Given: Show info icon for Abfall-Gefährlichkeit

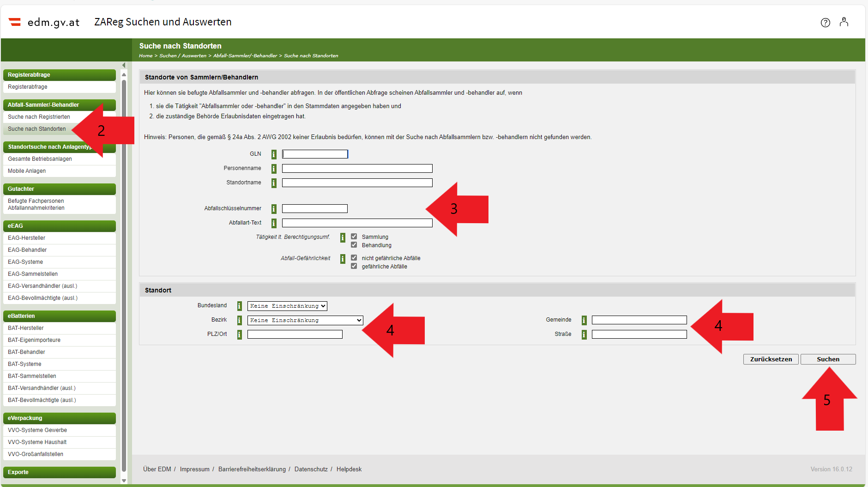Looking at the screenshot, I should [x=343, y=259].
